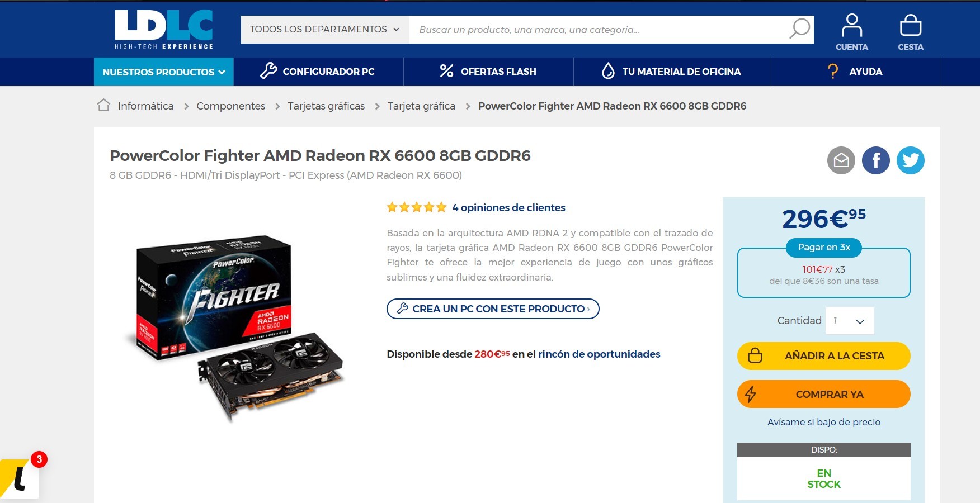980x503 pixels.
Task: Expand Todos los departamentos dropdown
Action: (324, 29)
